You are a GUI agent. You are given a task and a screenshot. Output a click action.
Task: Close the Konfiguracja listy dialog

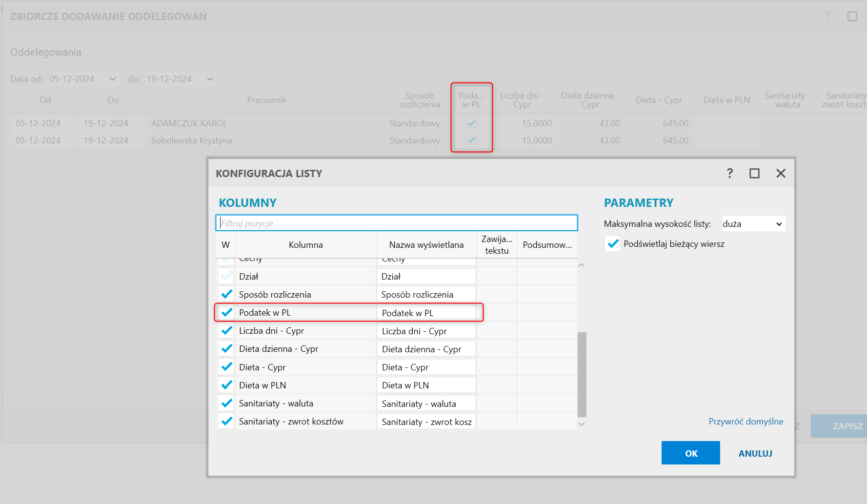click(x=781, y=173)
